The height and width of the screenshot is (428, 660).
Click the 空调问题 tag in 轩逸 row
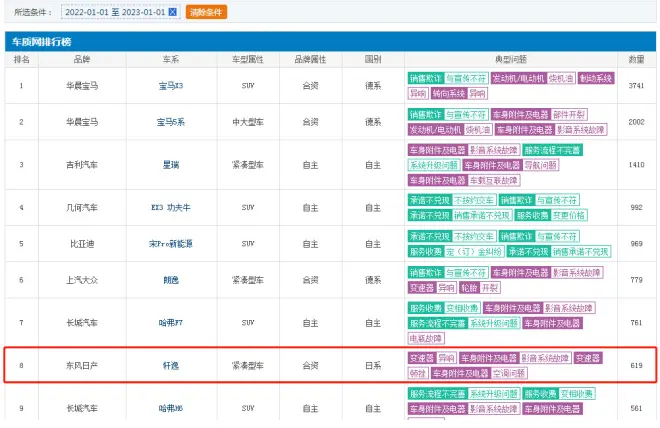[509, 373]
